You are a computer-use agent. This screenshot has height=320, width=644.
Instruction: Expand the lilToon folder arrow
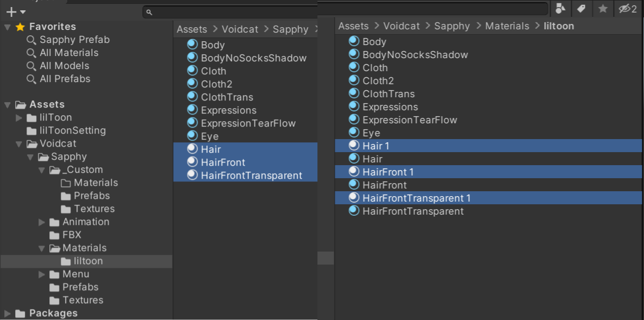[x=20, y=118]
